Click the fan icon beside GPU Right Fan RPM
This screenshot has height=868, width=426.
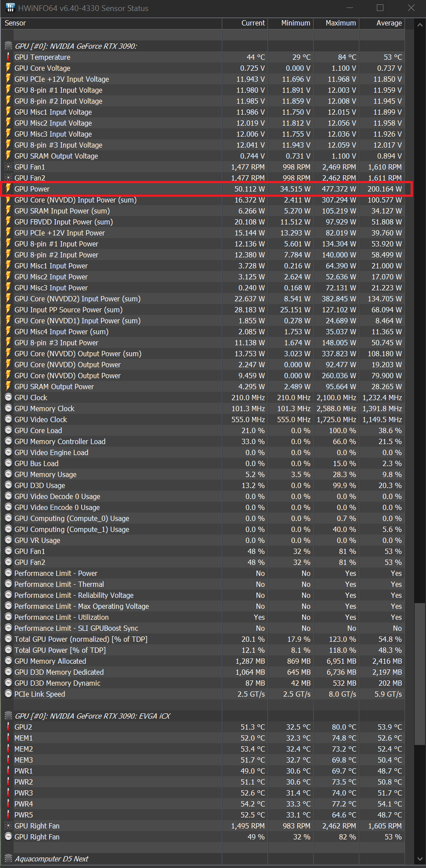pos(8,826)
